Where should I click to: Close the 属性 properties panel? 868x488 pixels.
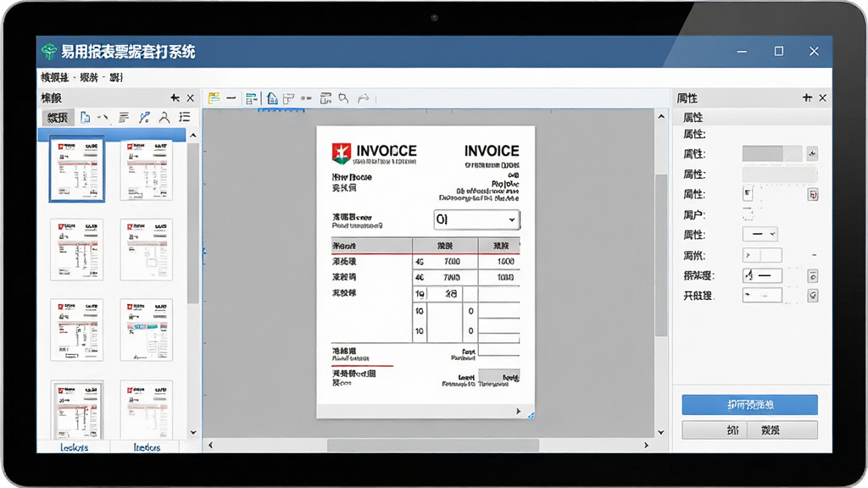coord(822,98)
